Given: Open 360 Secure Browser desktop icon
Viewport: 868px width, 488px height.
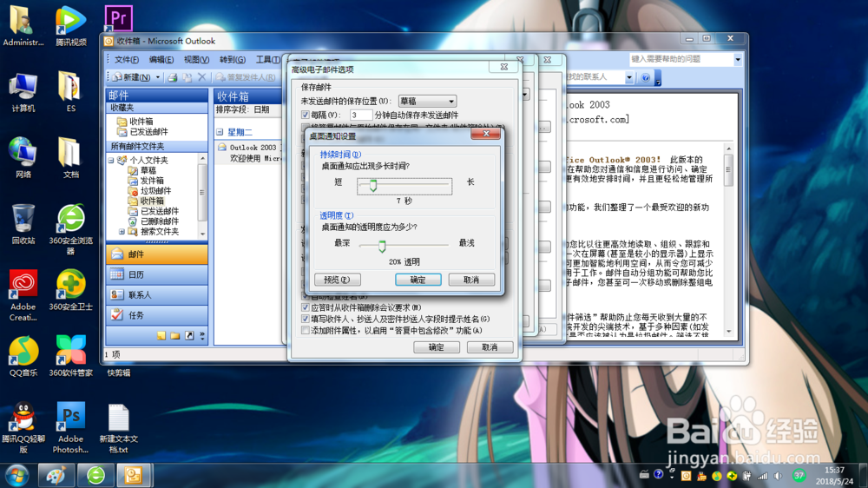Looking at the screenshot, I should tap(71, 229).
